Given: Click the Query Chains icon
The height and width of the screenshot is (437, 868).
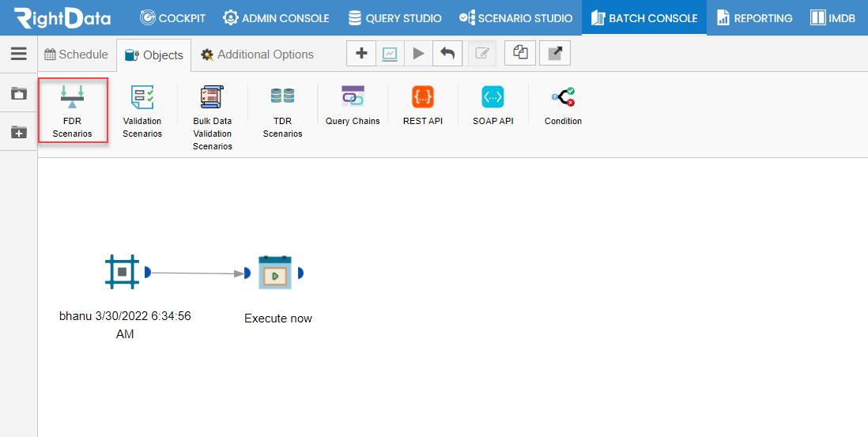Looking at the screenshot, I should click(353, 96).
